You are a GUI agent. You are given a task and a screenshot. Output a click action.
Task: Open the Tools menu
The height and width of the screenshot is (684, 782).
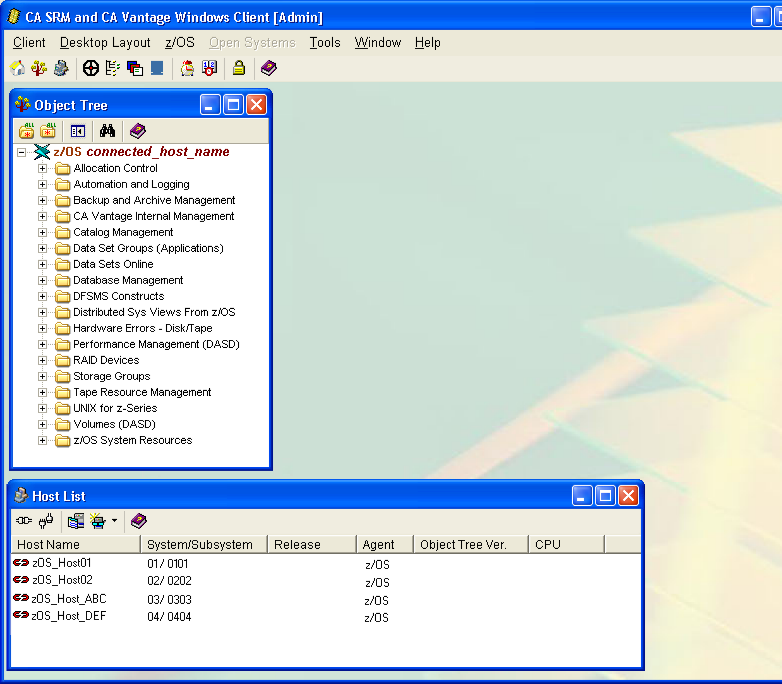(325, 42)
